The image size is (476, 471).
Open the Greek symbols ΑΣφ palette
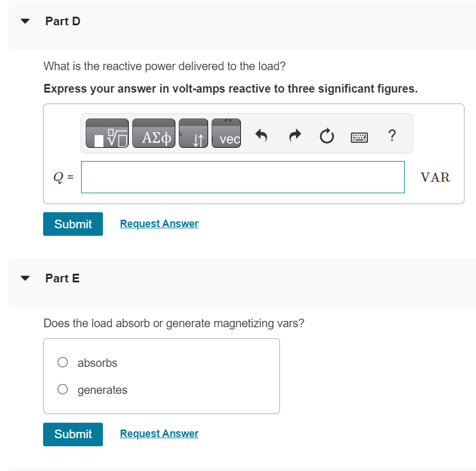pyautogui.click(x=153, y=134)
